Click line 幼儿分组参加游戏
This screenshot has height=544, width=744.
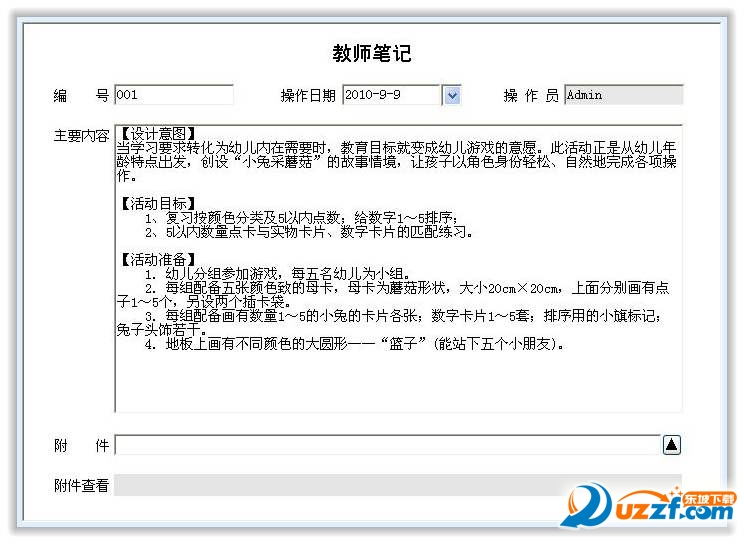tap(278, 274)
